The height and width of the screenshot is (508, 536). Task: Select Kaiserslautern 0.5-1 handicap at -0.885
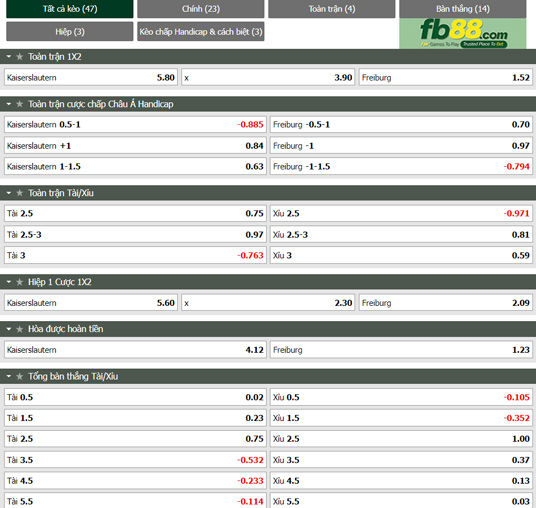(135, 124)
